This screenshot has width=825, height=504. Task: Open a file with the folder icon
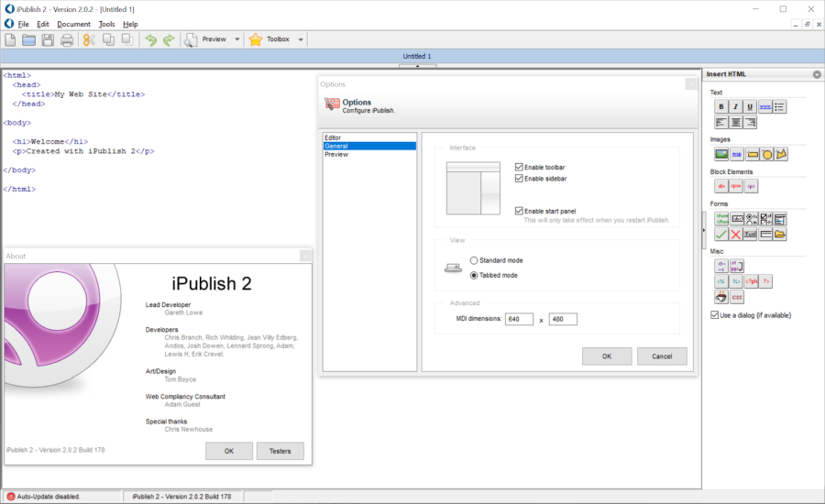pos(29,39)
